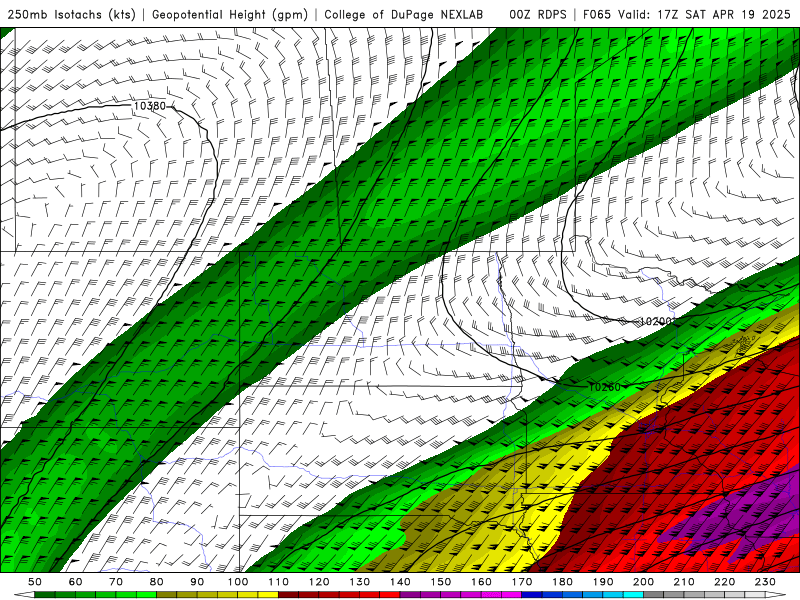This screenshot has width=800, height=600.
Task: Click the "00Z RDPS" model run label
Action: click(537, 14)
